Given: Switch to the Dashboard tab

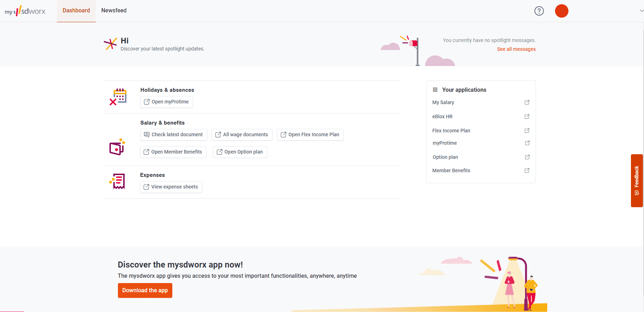Looking at the screenshot, I should point(76,11).
